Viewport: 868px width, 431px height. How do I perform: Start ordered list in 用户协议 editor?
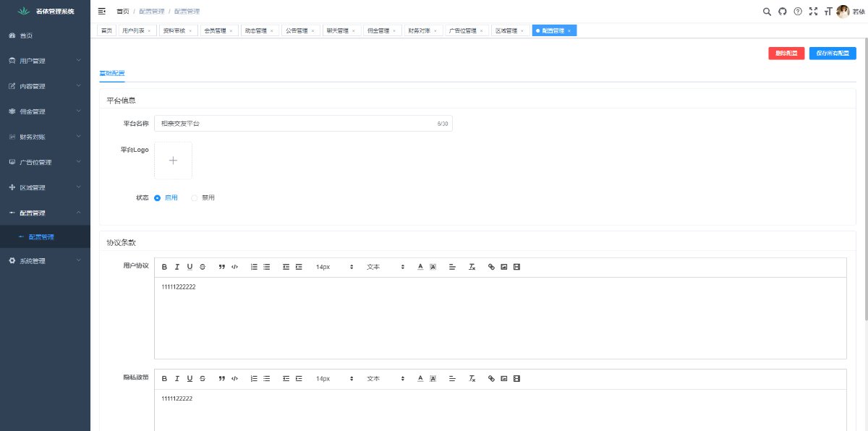tap(254, 267)
